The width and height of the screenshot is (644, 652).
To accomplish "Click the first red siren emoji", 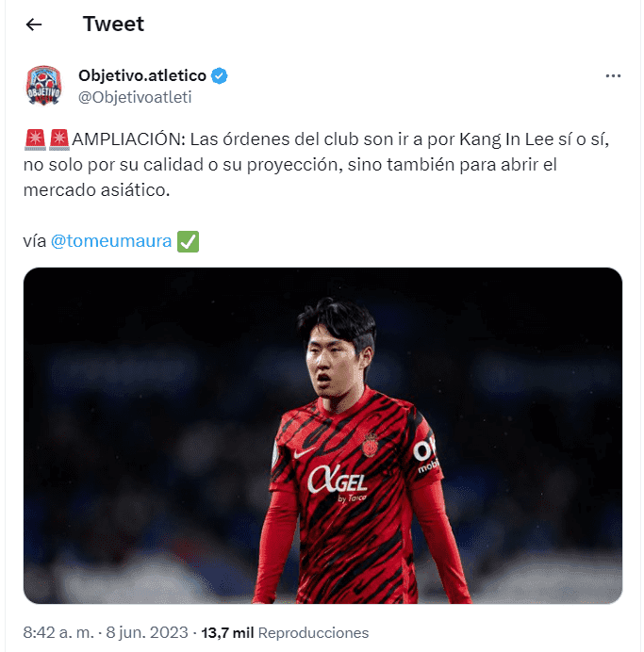I will point(36,139).
